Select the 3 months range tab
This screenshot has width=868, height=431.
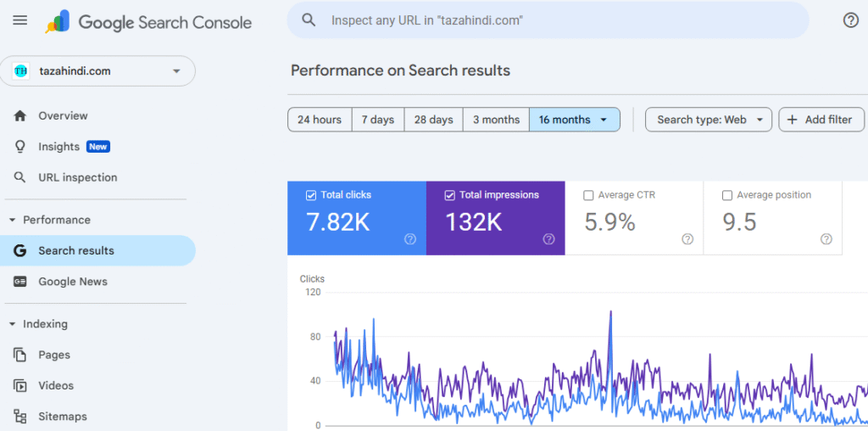pos(496,120)
